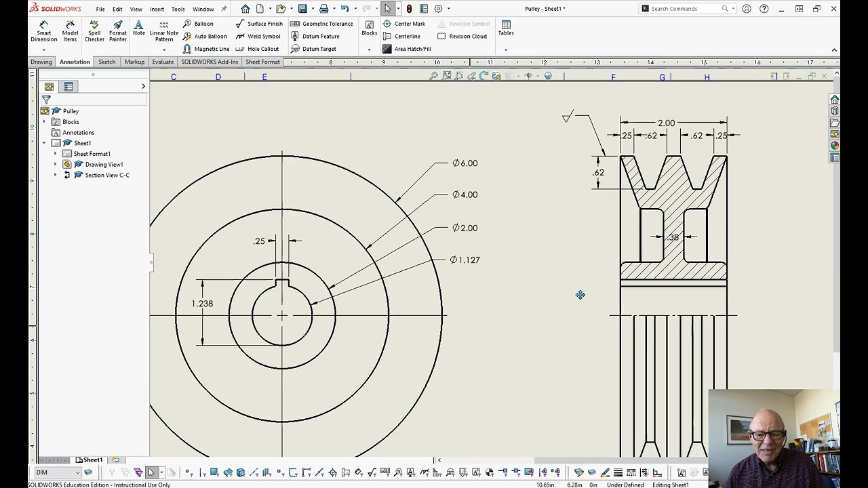The image size is (868, 488).
Task: Activate the Format Painter
Action: click(118, 32)
